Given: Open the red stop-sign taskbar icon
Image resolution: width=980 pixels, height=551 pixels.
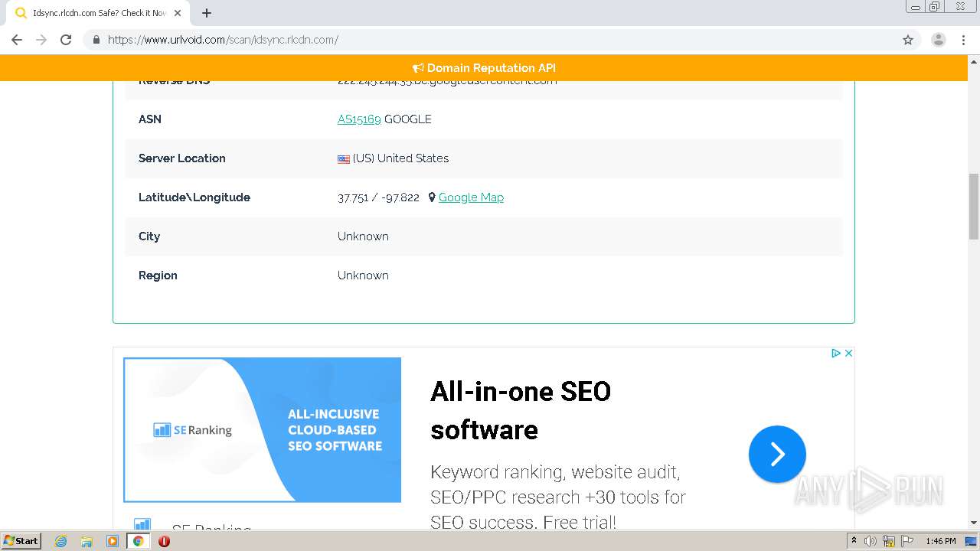Looking at the screenshot, I should (x=164, y=541).
